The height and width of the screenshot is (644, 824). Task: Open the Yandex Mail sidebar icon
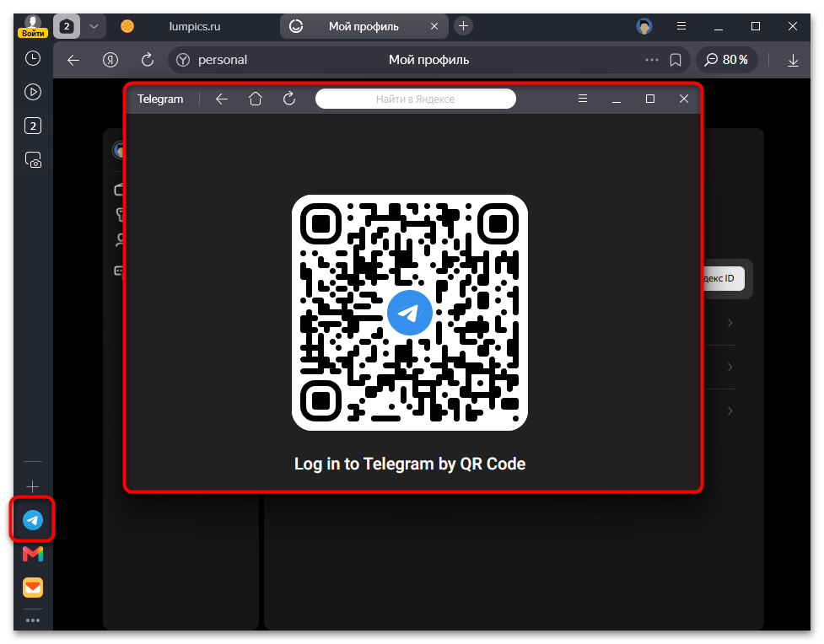pyautogui.click(x=33, y=588)
